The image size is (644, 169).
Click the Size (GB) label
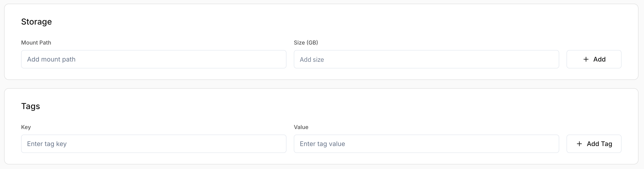(306, 42)
